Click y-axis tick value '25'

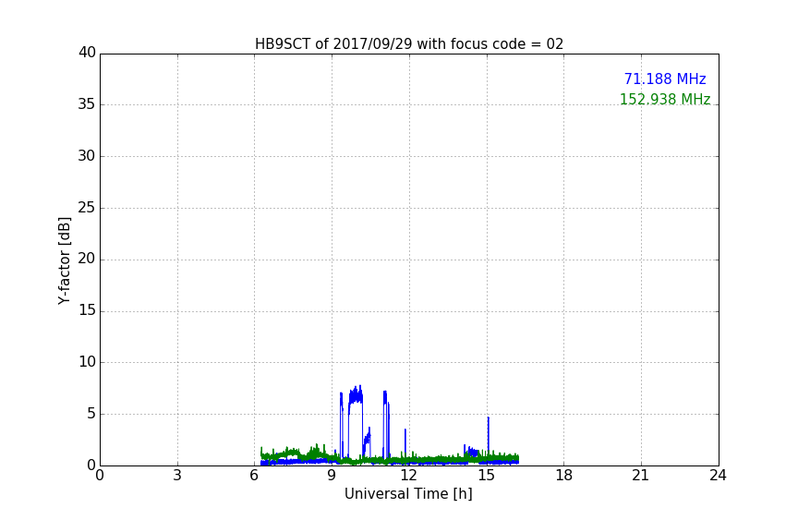coord(87,208)
